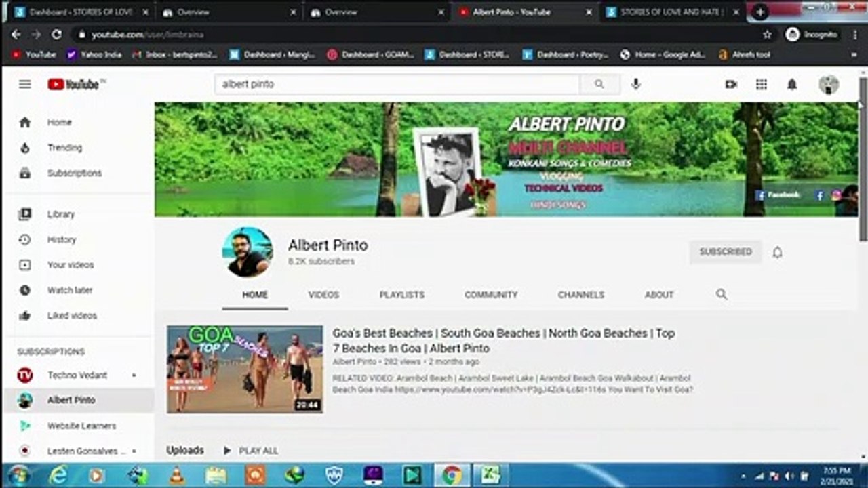Open the Windows Start button
The height and width of the screenshot is (488, 868).
(18, 475)
